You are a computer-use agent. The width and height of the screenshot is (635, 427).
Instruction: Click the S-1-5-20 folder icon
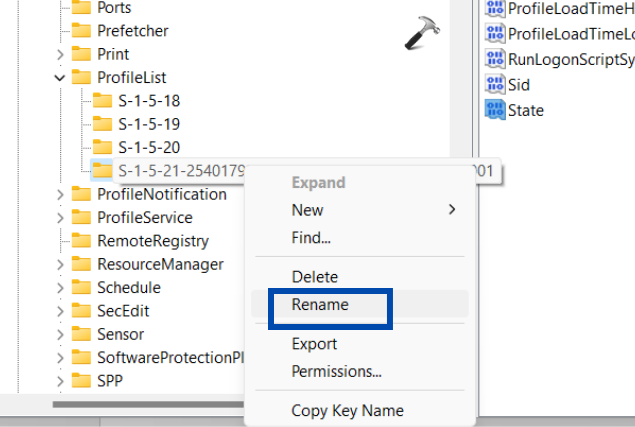[x=102, y=147]
